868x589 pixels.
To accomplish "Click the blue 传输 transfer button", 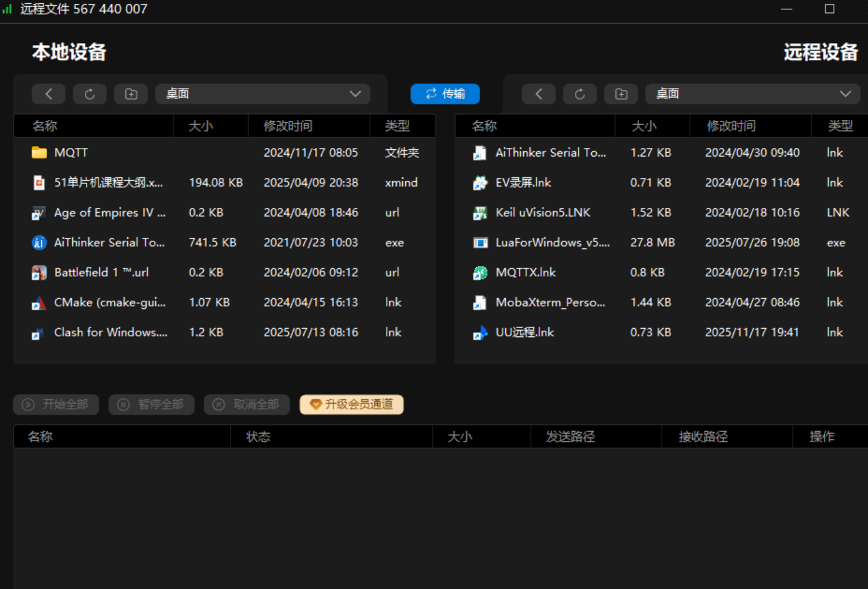I will click(x=445, y=94).
